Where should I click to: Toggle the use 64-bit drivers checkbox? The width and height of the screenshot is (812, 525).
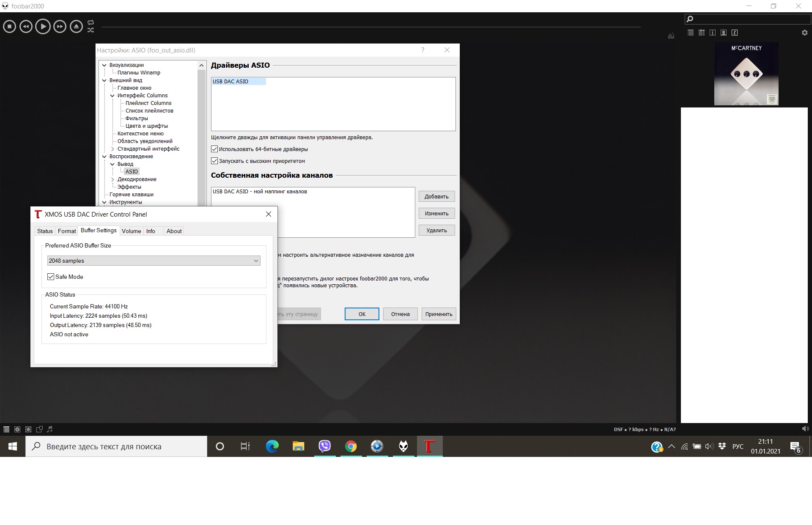[214, 149]
